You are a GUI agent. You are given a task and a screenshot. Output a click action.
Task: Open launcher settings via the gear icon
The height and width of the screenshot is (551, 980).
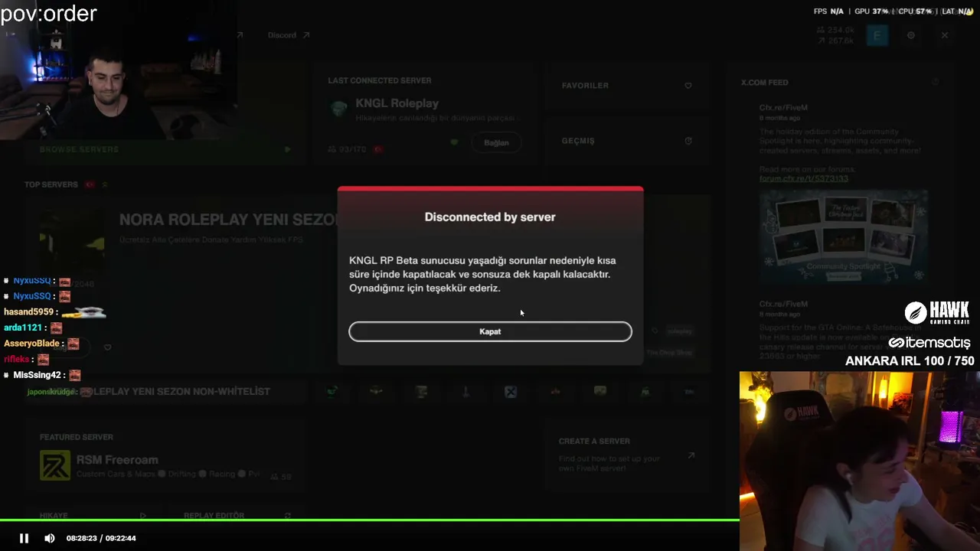(911, 35)
